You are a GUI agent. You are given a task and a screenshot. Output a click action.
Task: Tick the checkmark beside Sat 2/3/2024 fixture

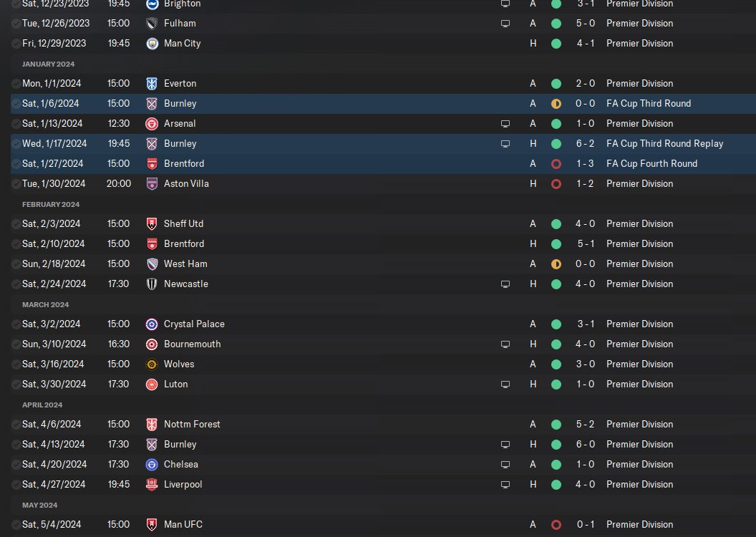coord(16,223)
